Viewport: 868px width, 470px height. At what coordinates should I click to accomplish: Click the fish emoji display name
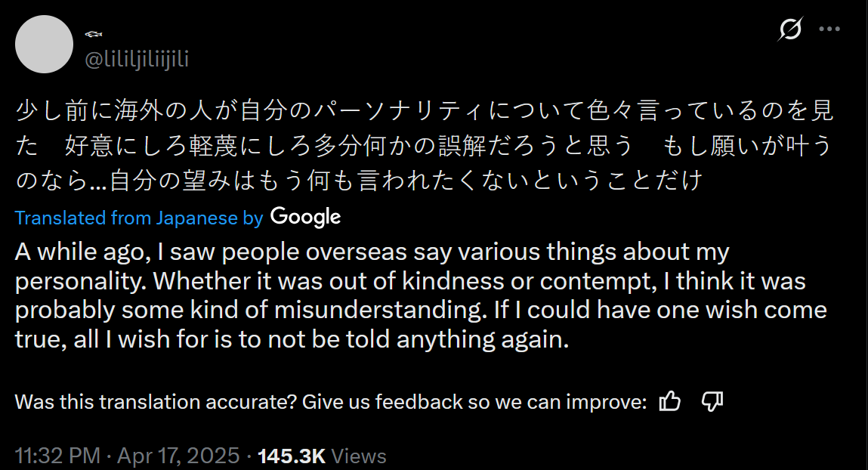click(94, 34)
